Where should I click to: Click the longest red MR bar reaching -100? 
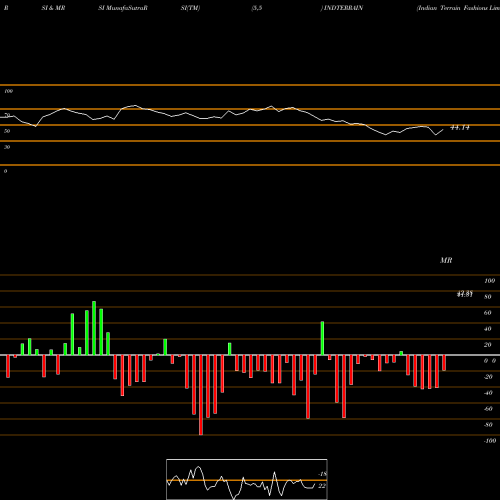pyautogui.click(x=201, y=395)
